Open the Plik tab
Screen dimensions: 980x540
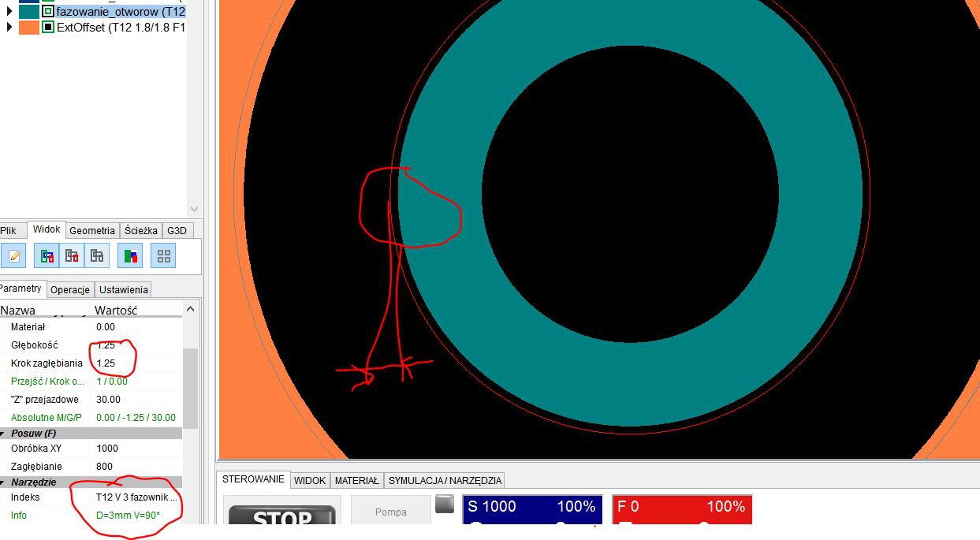9,230
